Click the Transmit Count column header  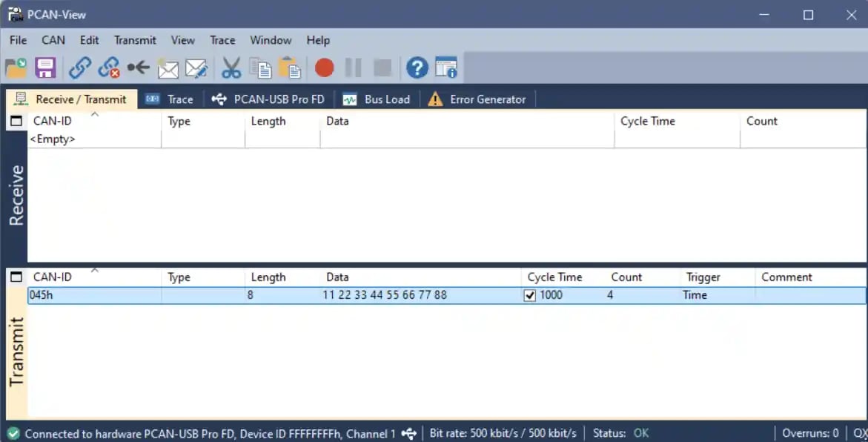[643, 277]
